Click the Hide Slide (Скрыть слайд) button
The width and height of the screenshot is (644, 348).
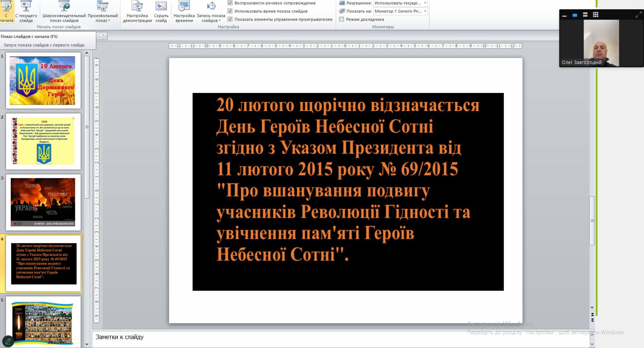coord(161,12)
